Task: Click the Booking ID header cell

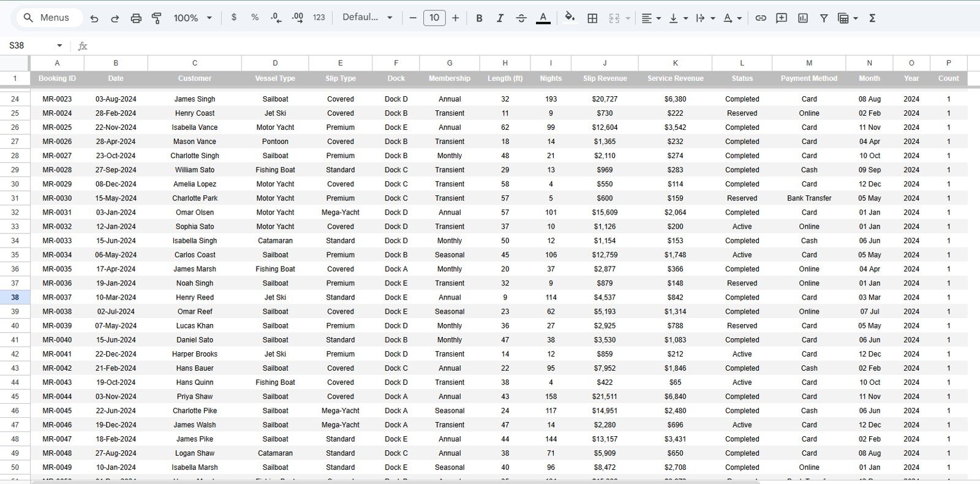Action: (57, 78)
